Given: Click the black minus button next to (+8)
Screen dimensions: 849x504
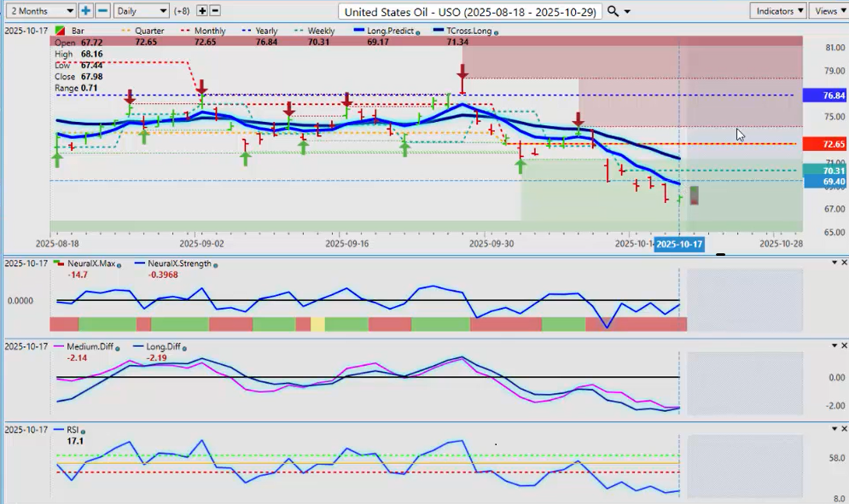Looking at the screenshot, I should pos(215,11).
